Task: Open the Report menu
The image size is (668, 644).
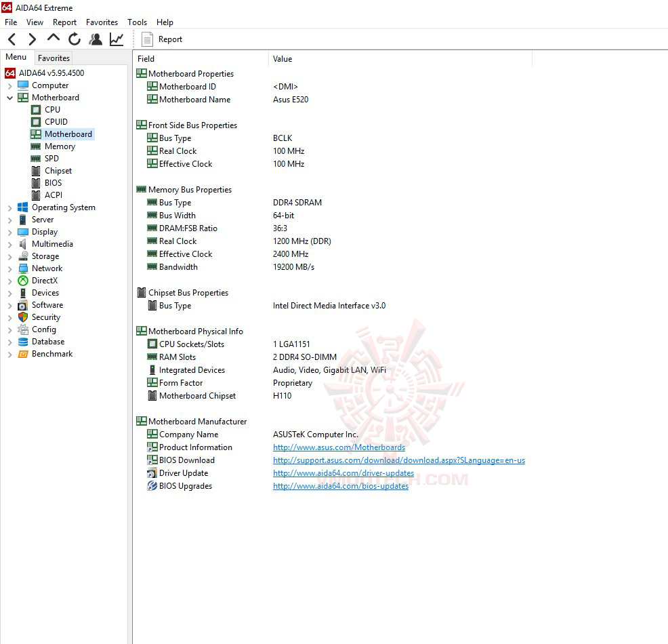Action: click(x=64, y=22)
